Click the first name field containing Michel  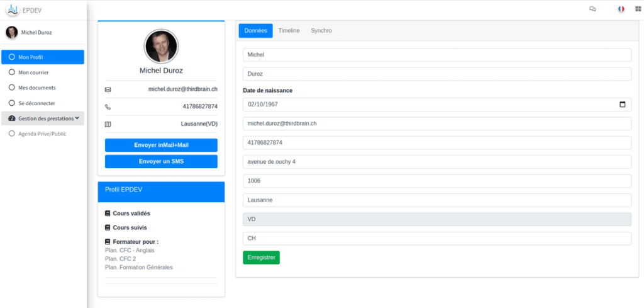[437, 55]
